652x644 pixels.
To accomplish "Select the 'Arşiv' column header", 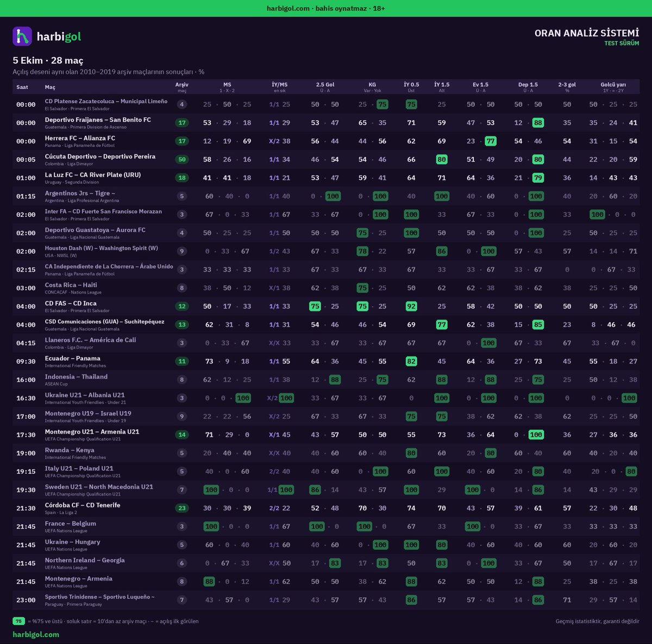I will [x=182, y=86].
